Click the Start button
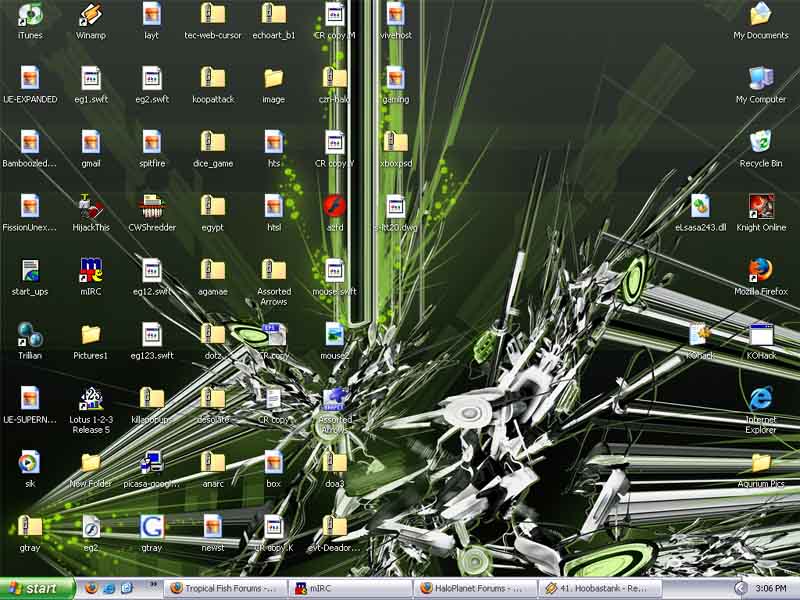 pos(33,588)
